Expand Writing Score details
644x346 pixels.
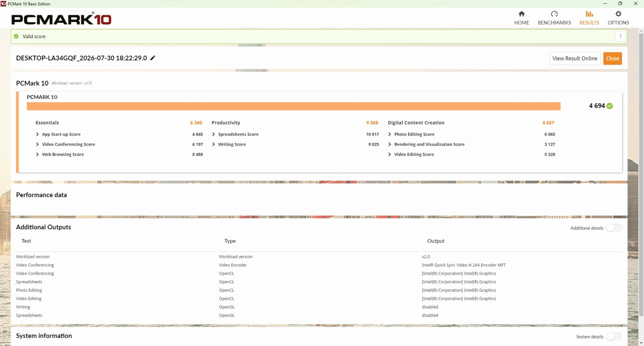(x=214, y=144)
